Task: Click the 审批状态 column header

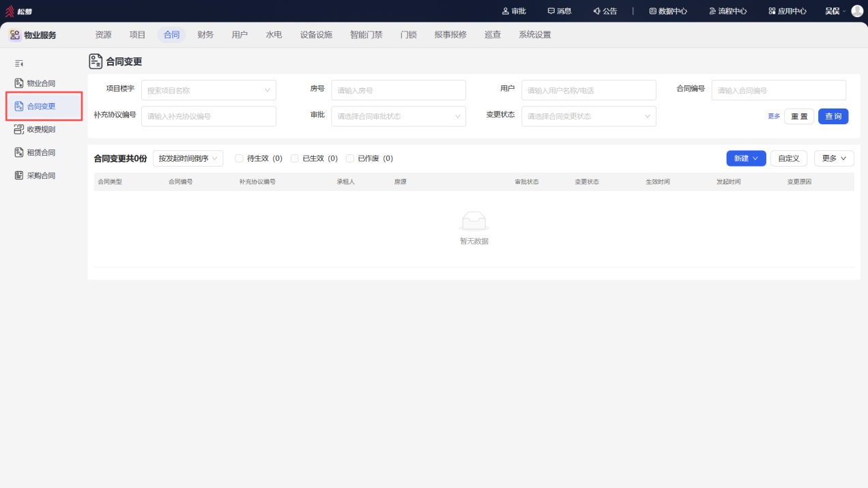Action: coord(527,182)
